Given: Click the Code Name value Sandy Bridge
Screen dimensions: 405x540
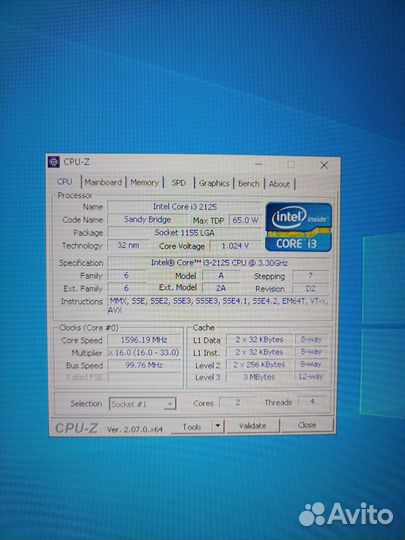Looking at the screenshot, I should (x=147, y=219).
